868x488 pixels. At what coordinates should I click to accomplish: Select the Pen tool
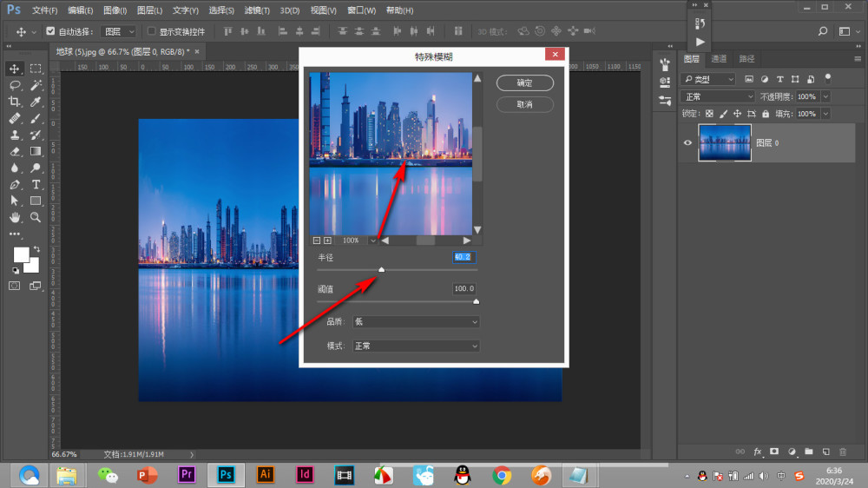click(x=15, y=184)
